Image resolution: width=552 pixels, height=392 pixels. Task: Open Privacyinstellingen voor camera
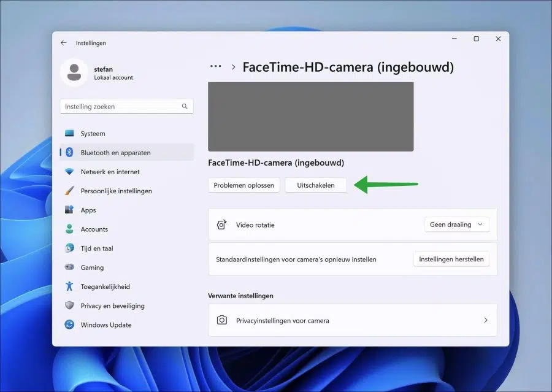353,320
